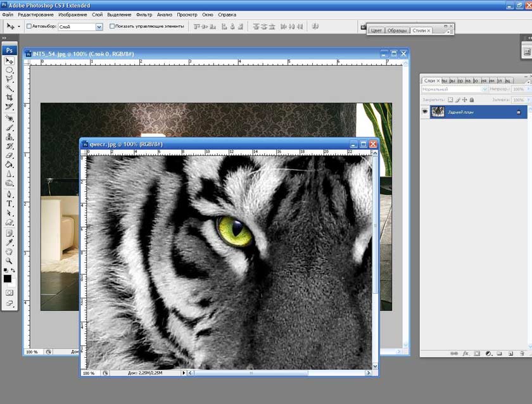
Task: Select the Lasso tool
Action: tap(9, 79)
